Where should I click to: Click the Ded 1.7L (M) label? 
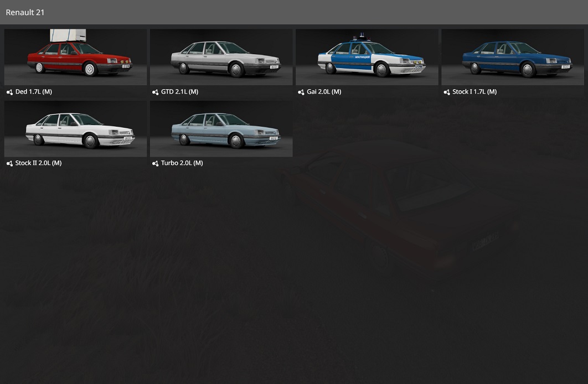[x=34, y=92]
